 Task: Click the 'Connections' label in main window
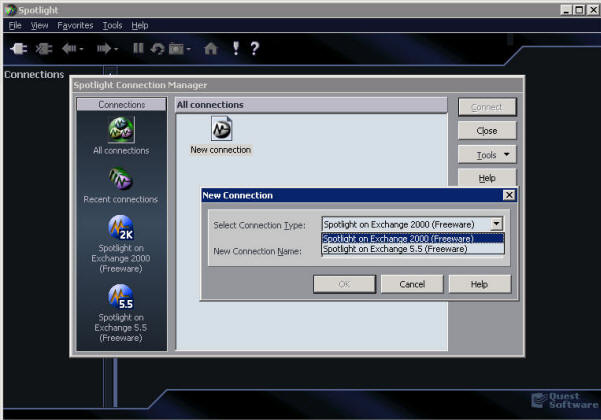coord(34,74)
